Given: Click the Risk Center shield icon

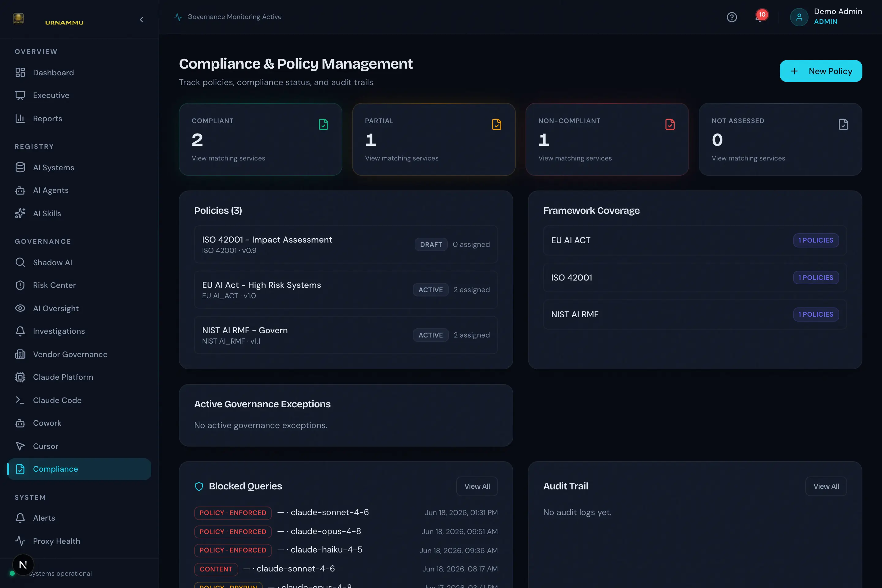Looking at the screenshot, I should [20, 285].
